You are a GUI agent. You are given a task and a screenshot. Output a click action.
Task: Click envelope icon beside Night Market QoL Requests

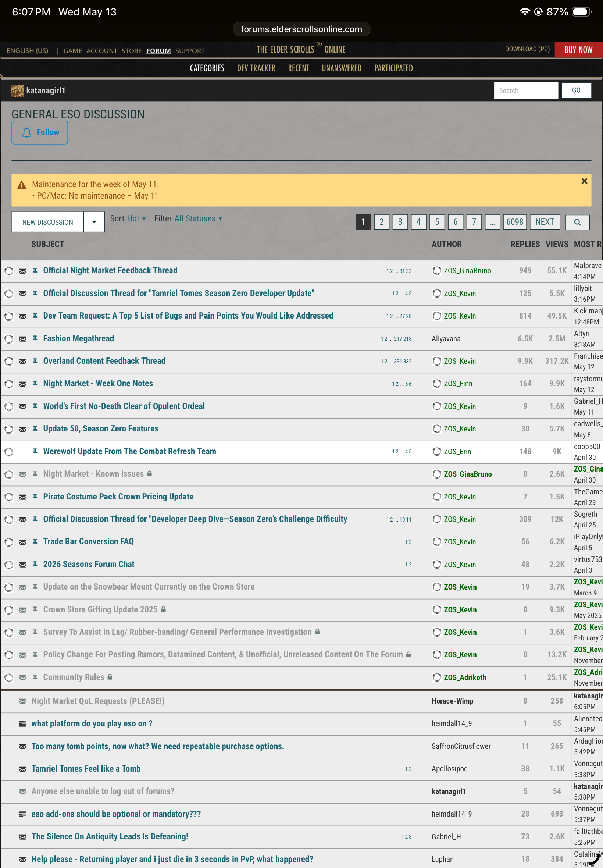coord(23,701)
